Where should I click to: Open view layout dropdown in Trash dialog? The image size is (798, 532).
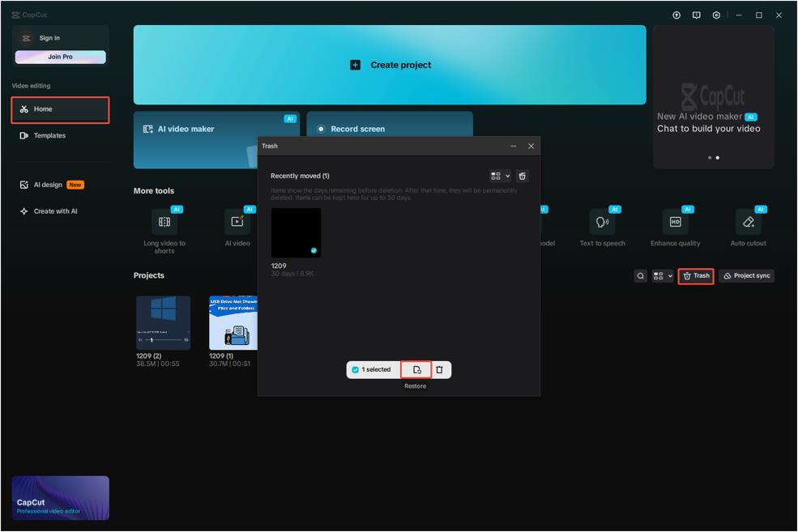point(500,176)
